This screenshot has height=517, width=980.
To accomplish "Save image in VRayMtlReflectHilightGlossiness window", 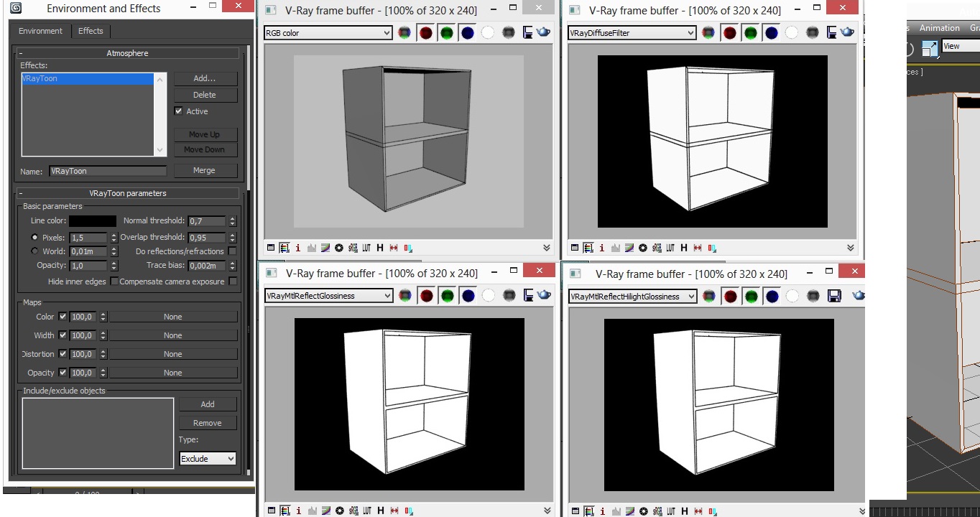I will tap(834, 296).
